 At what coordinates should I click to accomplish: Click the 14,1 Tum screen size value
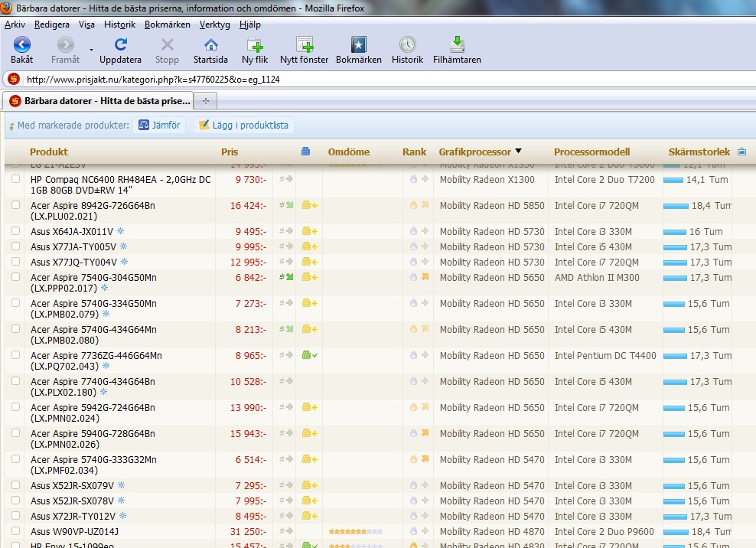pyautogui.click(x=707, y=179)
